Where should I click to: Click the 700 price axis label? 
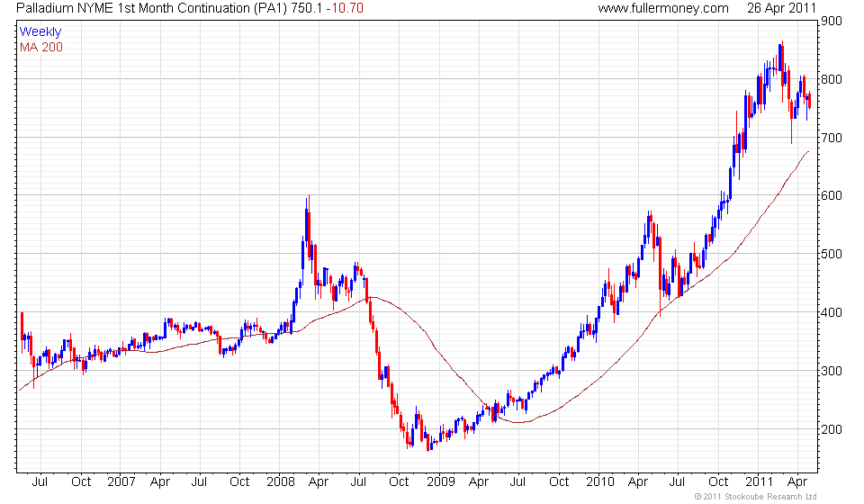coord(832,138)
